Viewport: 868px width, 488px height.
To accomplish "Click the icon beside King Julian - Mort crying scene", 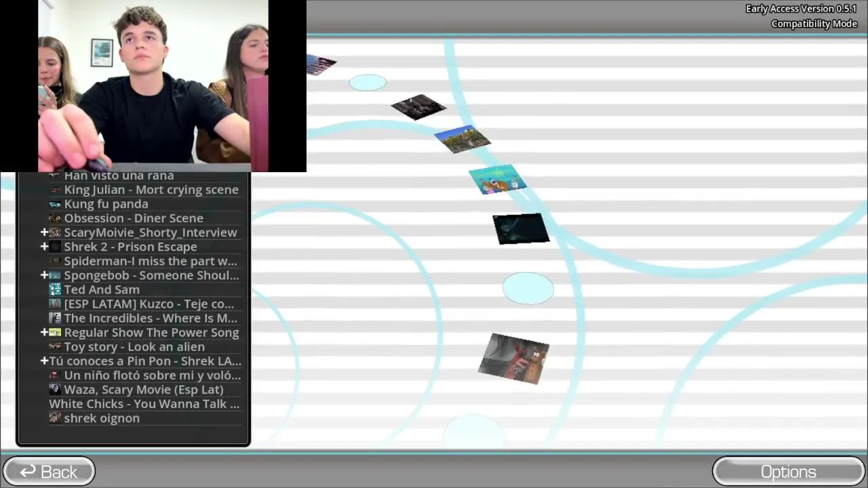I will [x=55, y=190].
